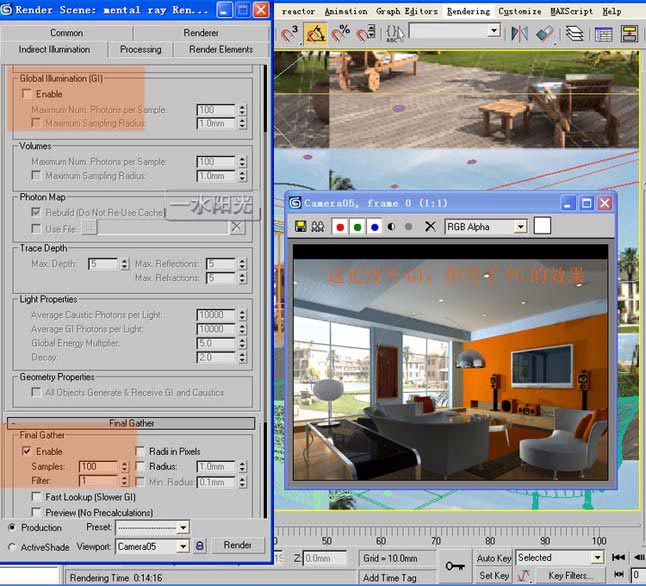Select the Align tool in toolbar
This screenshot has width=646, height=586.
click(545, 34)
